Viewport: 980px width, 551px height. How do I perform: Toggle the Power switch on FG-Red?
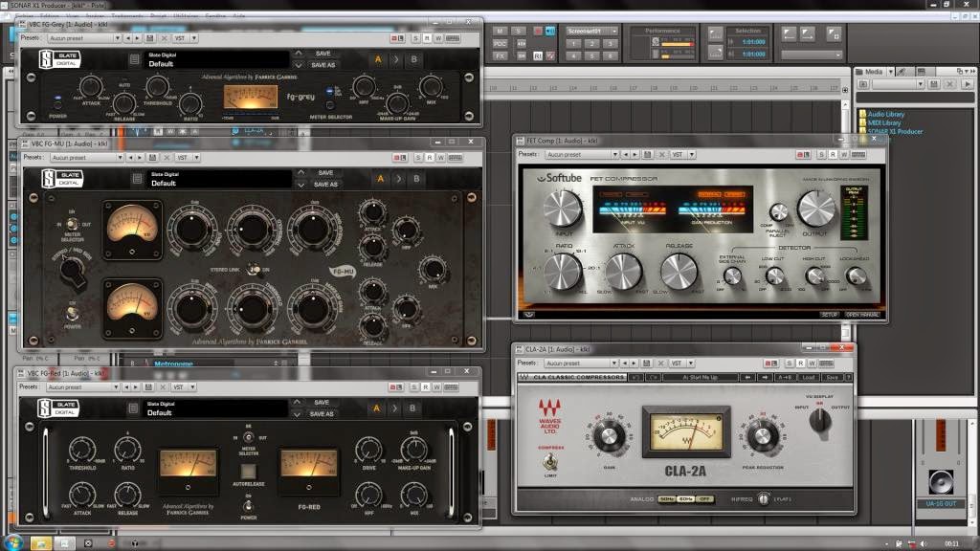pyautogui.click(x=248, y=506)
